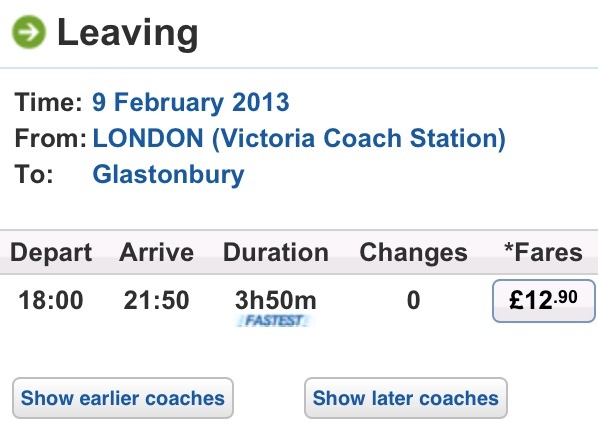Viewport: 598px width, 434px height.
Task: Click the green Leaving arrow icon
Action: click(x=29, y=32)
